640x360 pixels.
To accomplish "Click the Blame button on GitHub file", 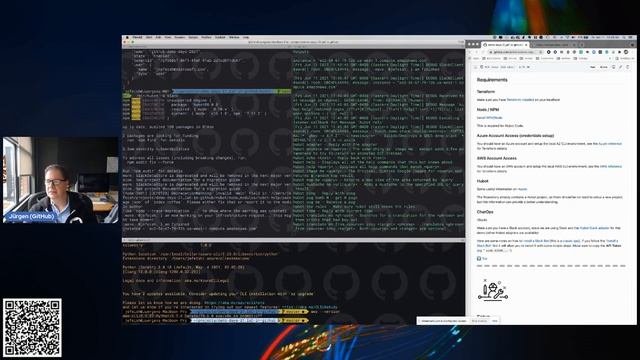I will point(604,67).
